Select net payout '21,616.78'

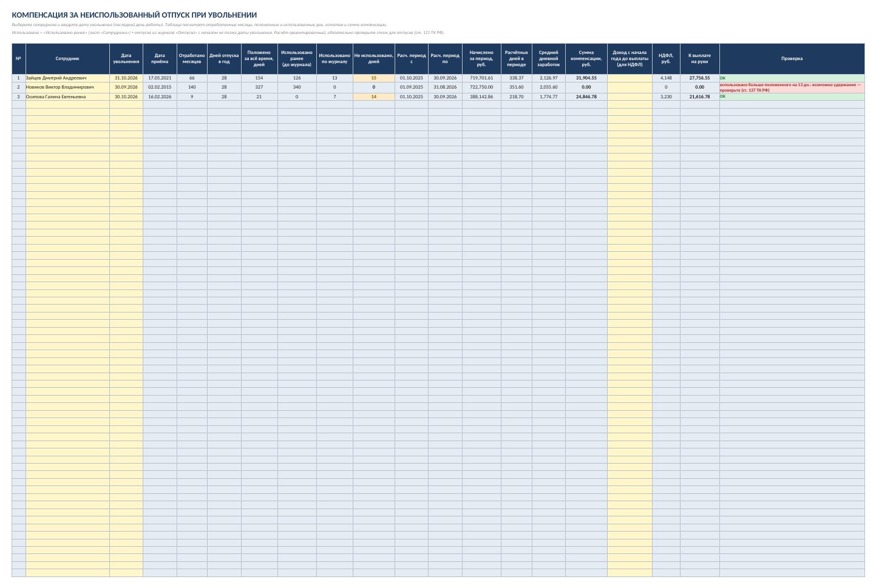click(700, 96)
